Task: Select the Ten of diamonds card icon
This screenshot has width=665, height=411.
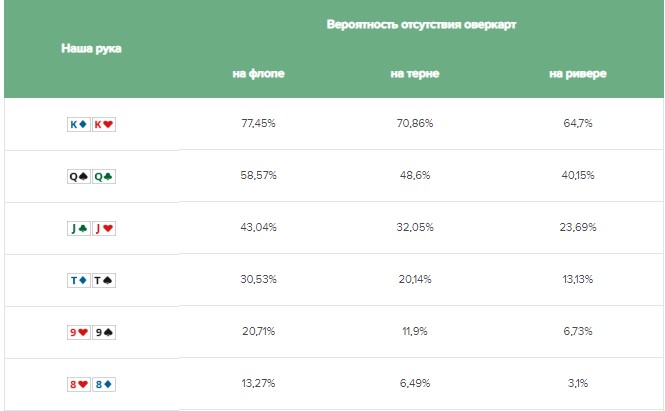Action: pos(79,280)
